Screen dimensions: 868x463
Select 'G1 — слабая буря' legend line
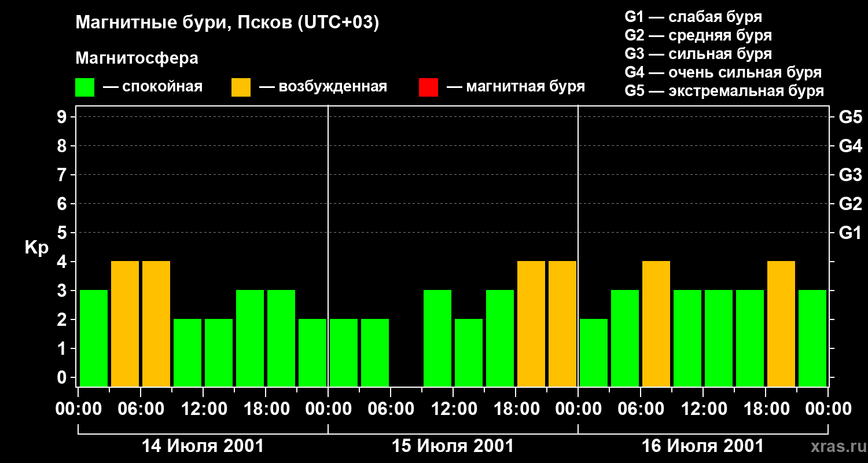pyautogui.click(x=693, y=17)
